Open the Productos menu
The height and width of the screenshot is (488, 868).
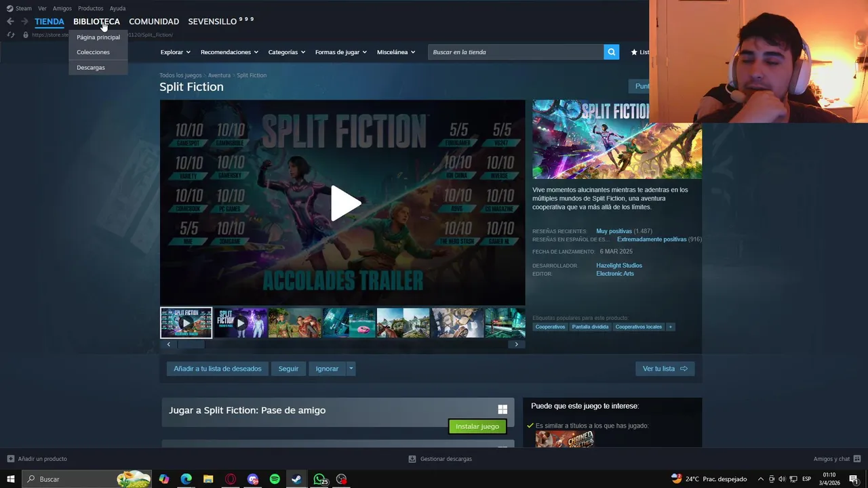coord(90,8)
